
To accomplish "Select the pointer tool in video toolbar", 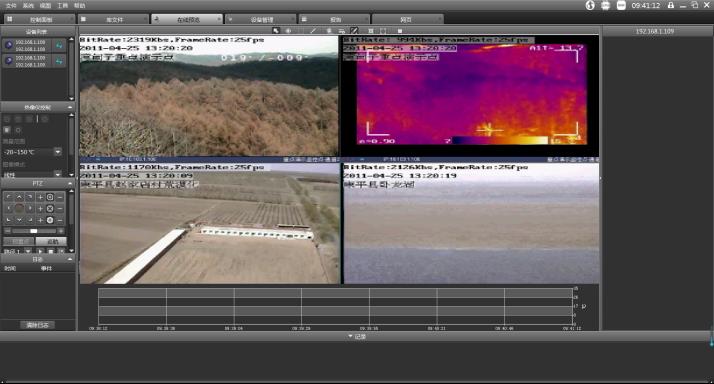I will 275,31.
